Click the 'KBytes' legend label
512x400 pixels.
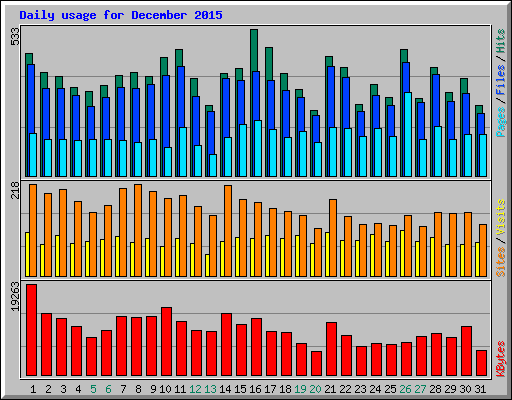coord(500,359)
